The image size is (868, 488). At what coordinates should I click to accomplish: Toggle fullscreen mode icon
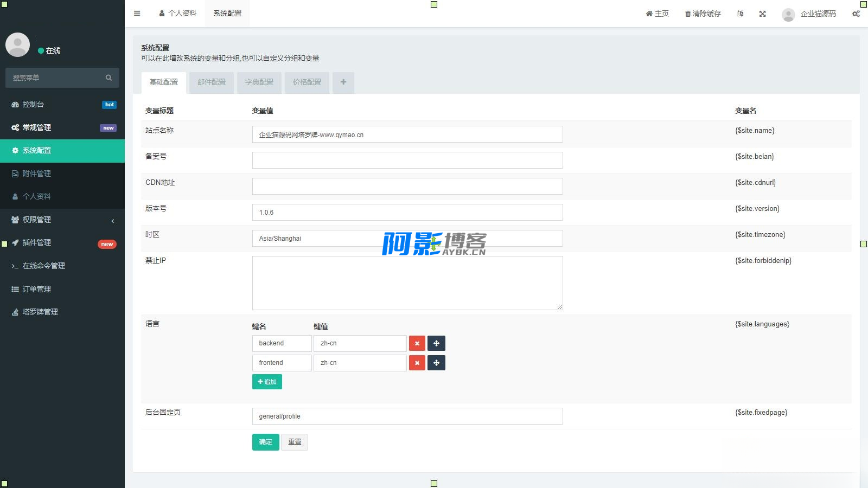762,14
